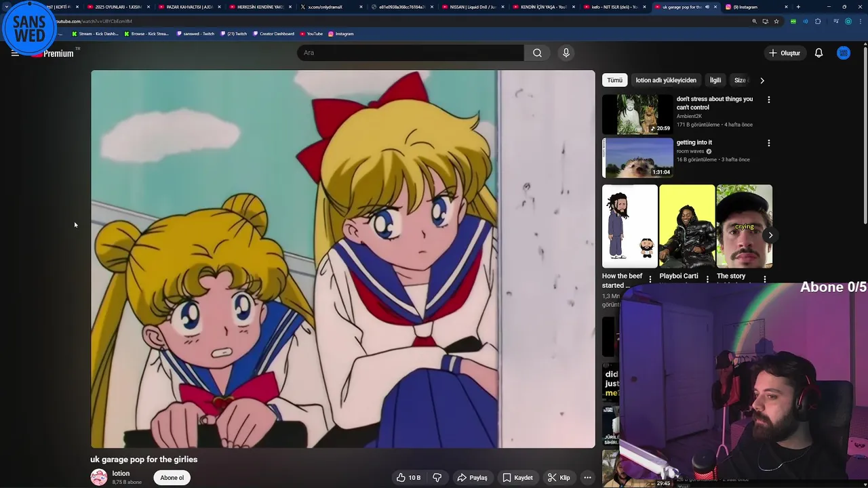Open the browser profile circle icon
Screen dimensions: 868x488
point(848,22)
